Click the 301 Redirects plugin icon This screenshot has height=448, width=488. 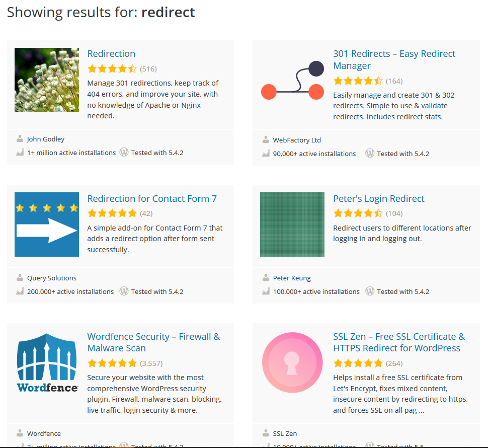click(x=292, y=80)
